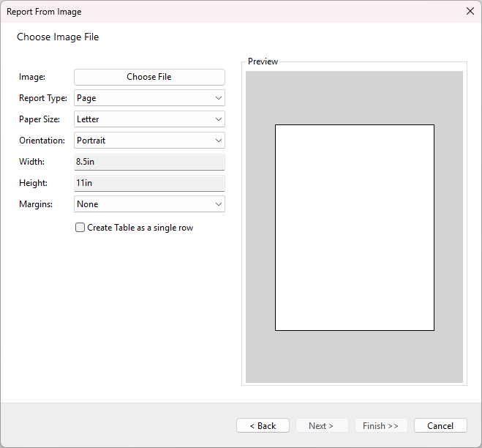482x448 pixels.
Task: Click the Choose File button
Action: (149, 77)
